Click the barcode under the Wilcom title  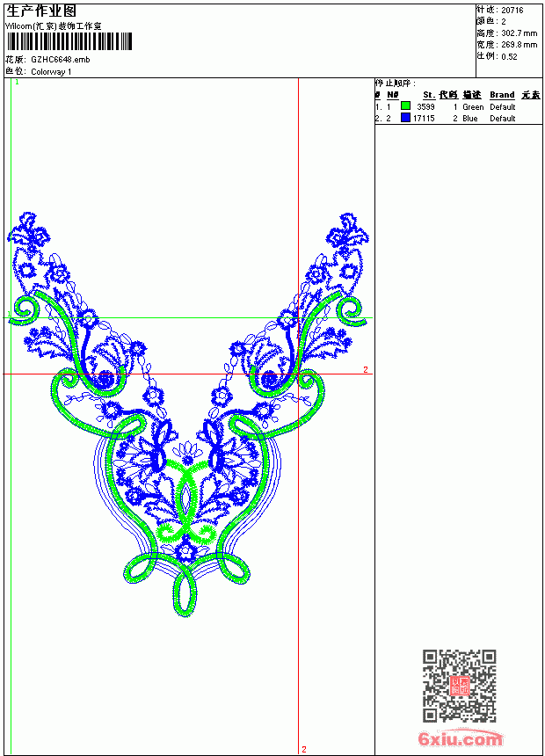69,41
